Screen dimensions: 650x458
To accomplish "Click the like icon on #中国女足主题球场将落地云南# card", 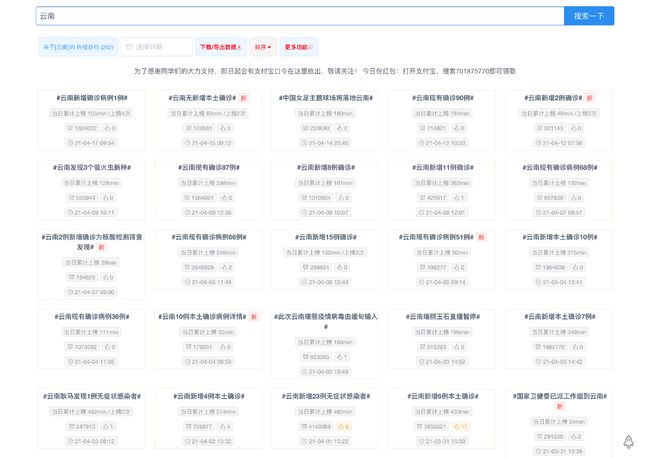I will click(x=340, y=128).
